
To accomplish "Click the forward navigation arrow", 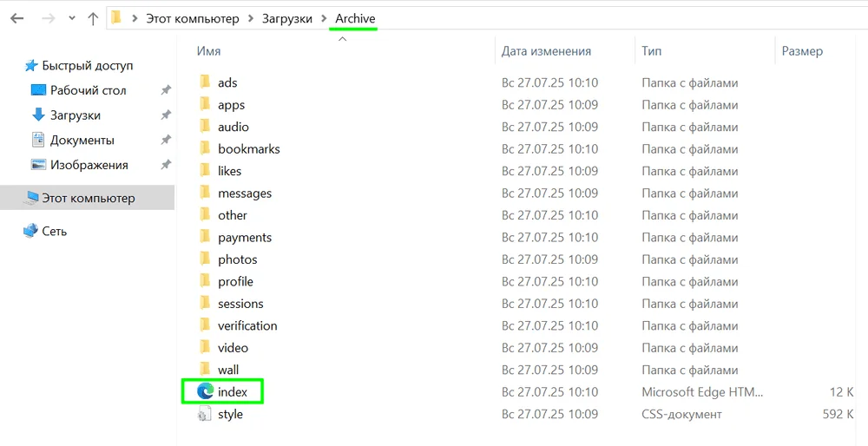I will [x=48, y=18].
